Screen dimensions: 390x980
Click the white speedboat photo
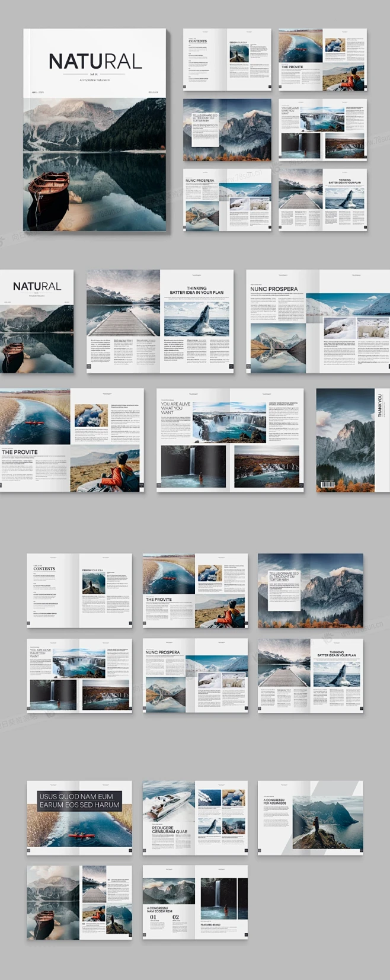168,800
